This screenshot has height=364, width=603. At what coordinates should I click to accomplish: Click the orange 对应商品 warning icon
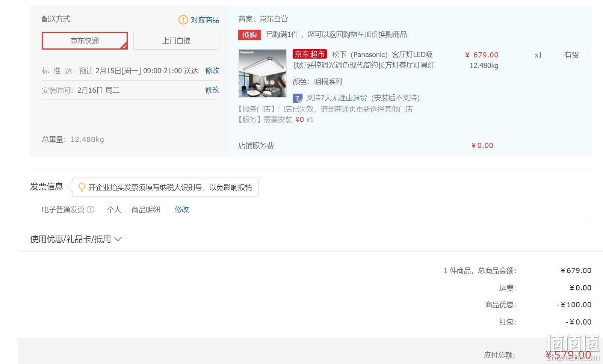pos(183,20)
